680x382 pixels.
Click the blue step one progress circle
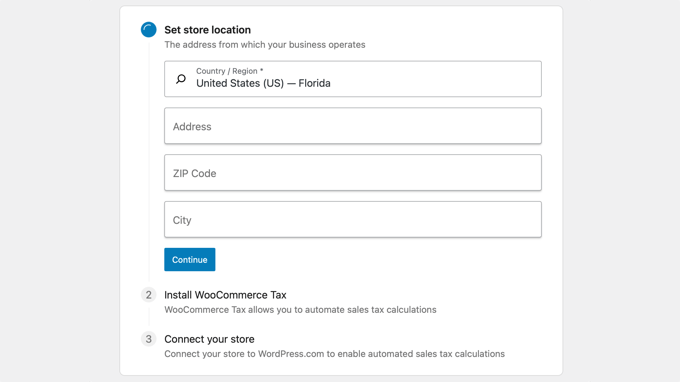click(x=148, y=29)
